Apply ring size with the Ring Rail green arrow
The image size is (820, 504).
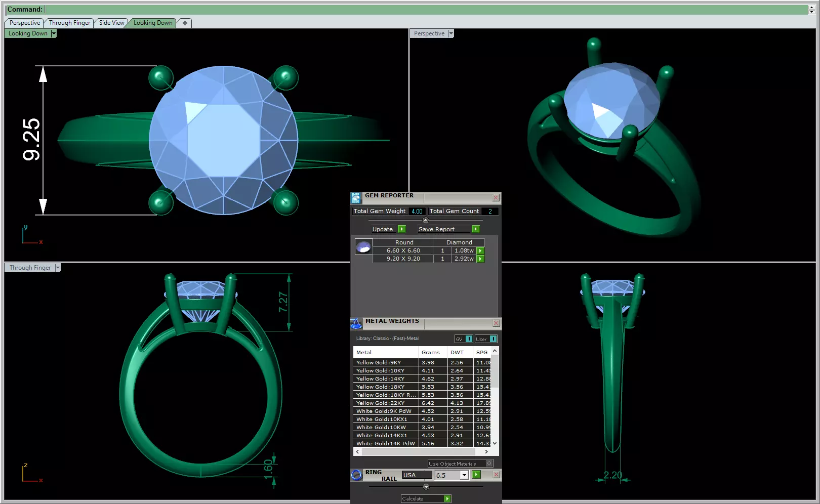[x=476, y=475]
